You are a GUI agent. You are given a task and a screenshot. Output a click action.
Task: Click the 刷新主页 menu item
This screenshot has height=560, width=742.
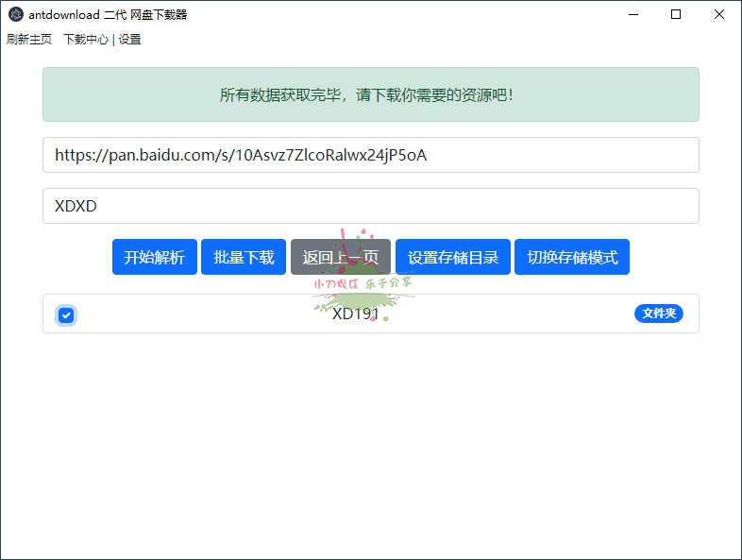29,40
